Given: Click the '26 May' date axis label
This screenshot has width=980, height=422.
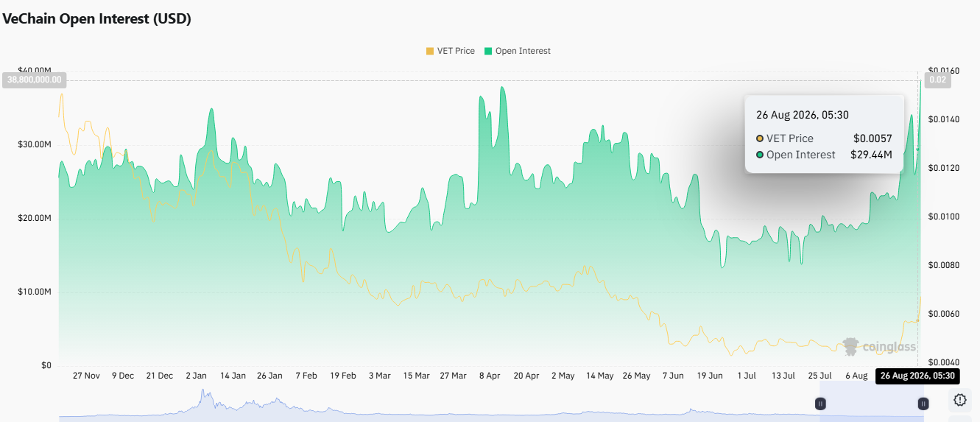Looking at the screenshot, I should tap(636, 376).
